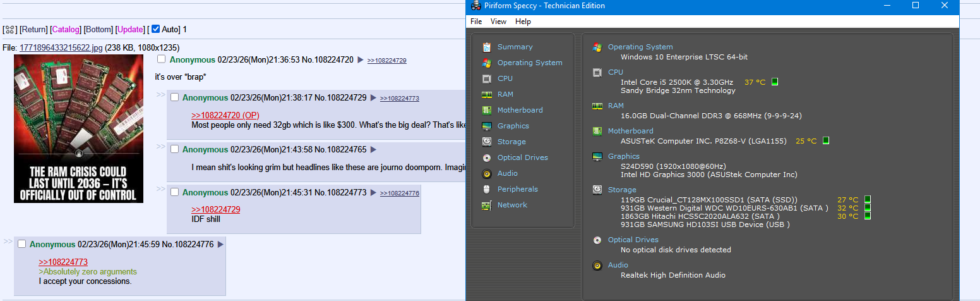The width and height of the screenshot is (980, 301).
Task: Select Peripherals mouse icon in sidebar
Action: pyautogui.click(x=486, y=189)
